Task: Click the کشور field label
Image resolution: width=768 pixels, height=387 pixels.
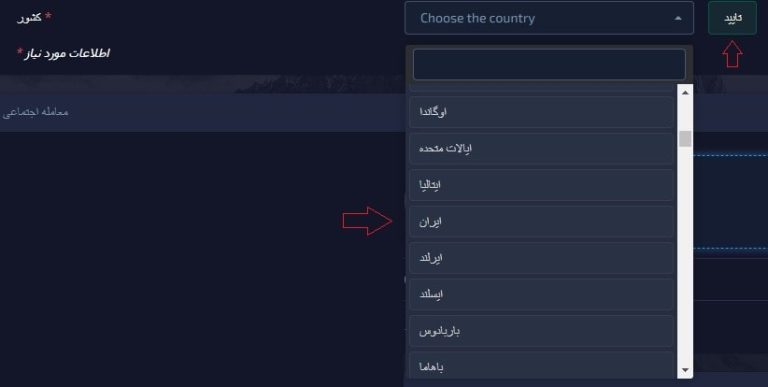Action: (29, 18)
